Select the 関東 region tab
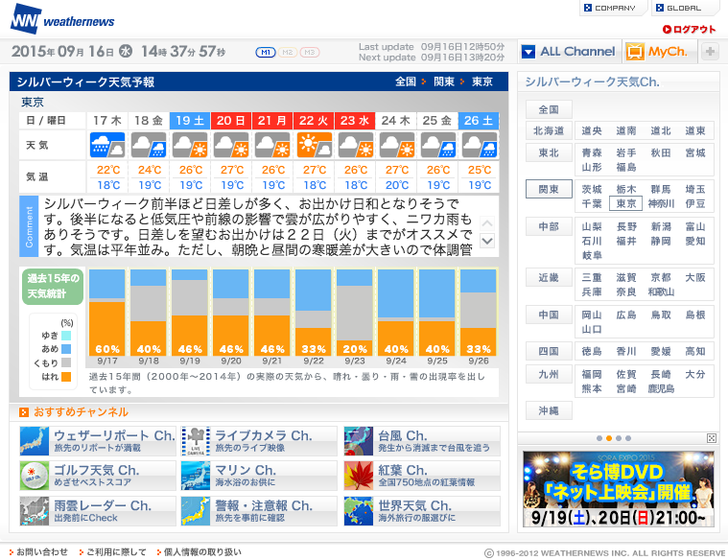The image size is (728, 560). point(549,189)
